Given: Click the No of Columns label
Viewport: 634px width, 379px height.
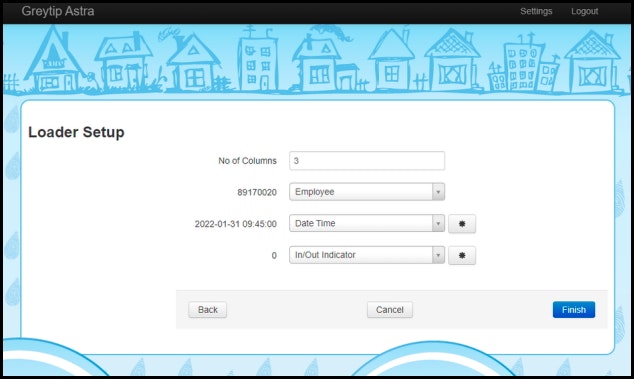Looking at the screenshot, I should coord(247,161).
